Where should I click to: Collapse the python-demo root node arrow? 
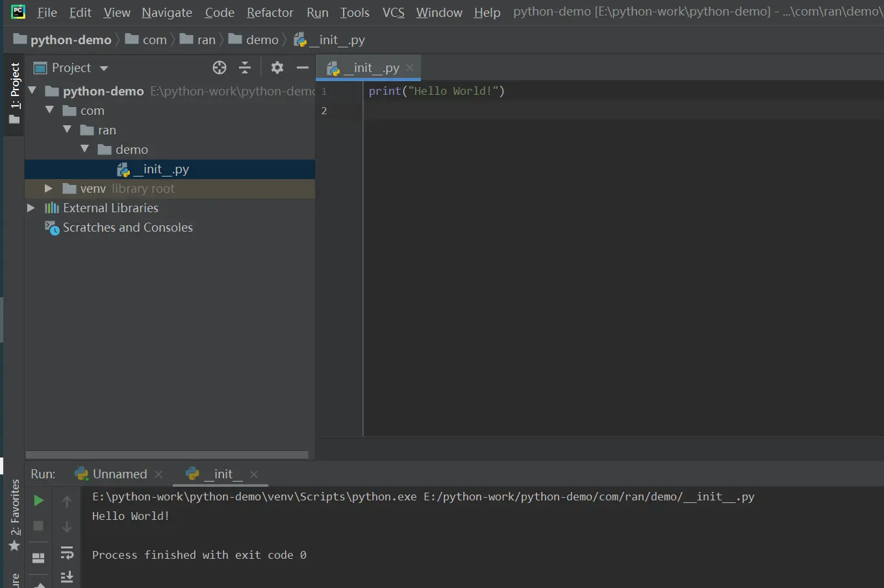[32, 91]
